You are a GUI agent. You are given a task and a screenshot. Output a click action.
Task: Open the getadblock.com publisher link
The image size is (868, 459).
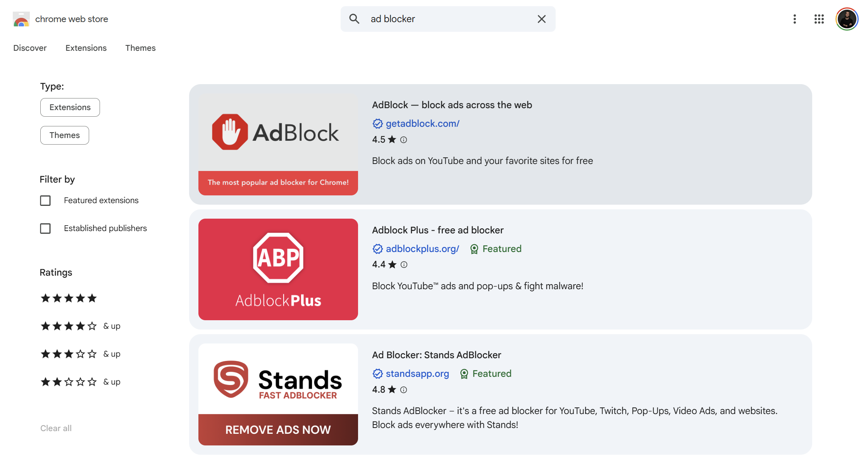422,124
